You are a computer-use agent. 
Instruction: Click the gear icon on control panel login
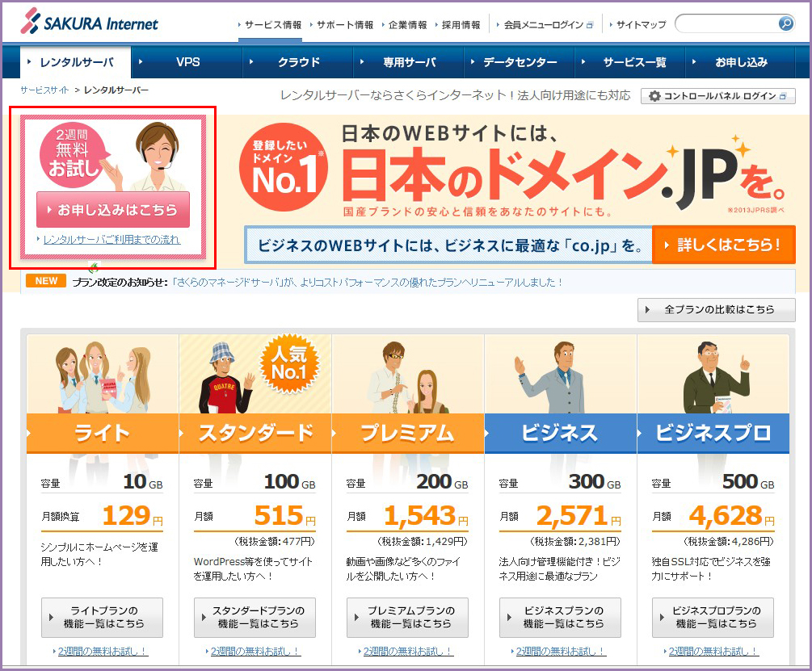654,96
